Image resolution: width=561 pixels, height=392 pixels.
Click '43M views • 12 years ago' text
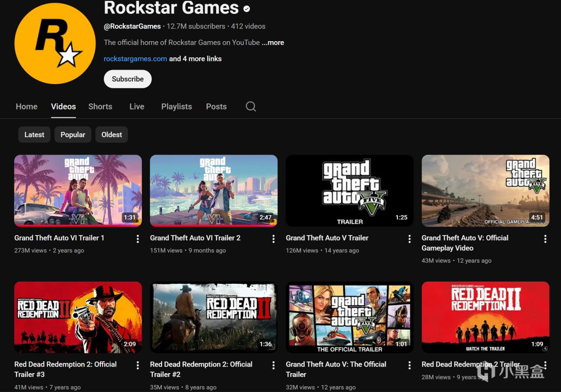(x=457, y=261)
